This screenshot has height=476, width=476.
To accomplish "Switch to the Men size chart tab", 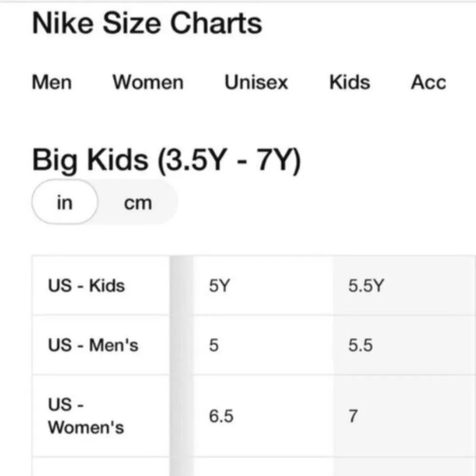I will (51, 82).
